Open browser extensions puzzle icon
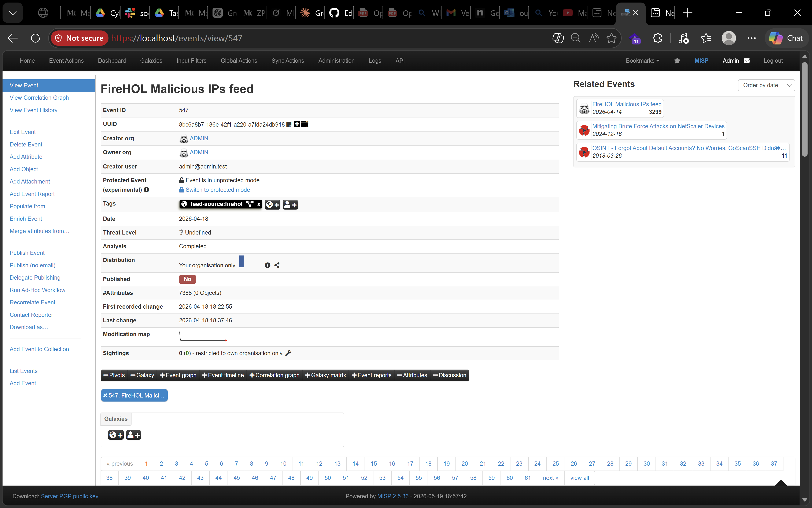 coord(657,38)
